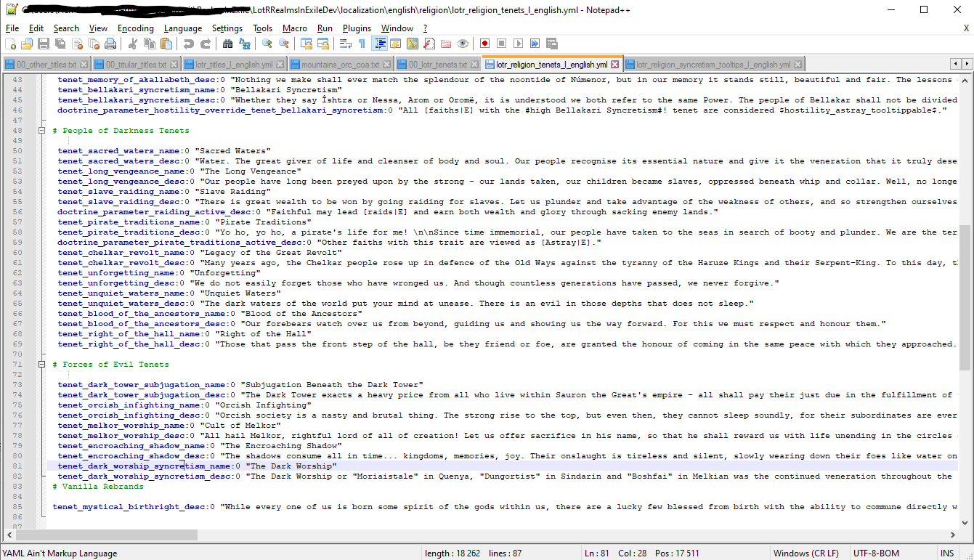Image resolution: width=974 pixels, height=560 pixels.
Task: Open Find with the binoculars icon
Action: (228, 44)
